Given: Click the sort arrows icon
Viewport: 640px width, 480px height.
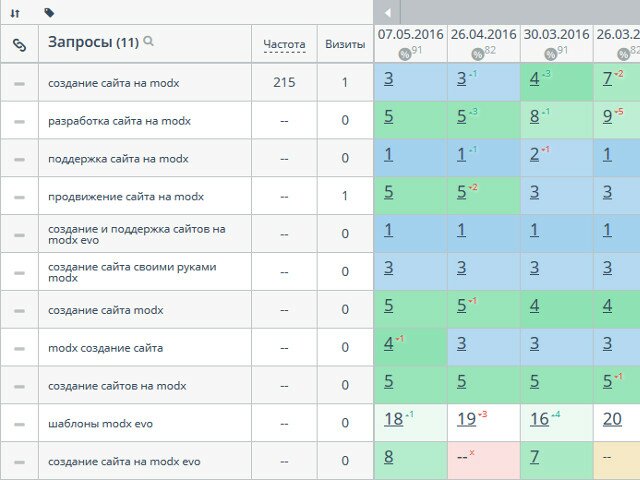Looking at the screenshot, I should pos(15,13).
